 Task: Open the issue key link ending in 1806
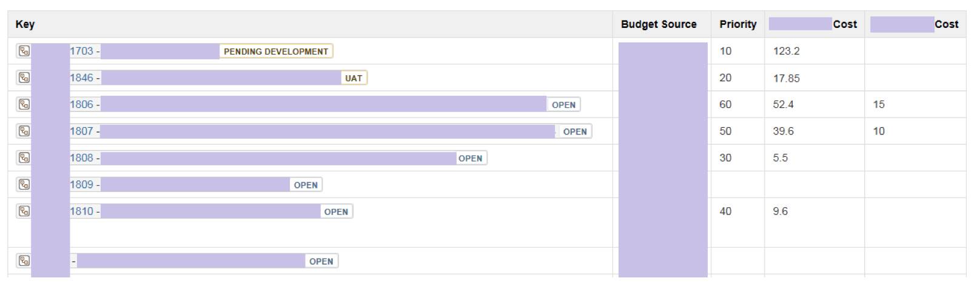point(81,104)
